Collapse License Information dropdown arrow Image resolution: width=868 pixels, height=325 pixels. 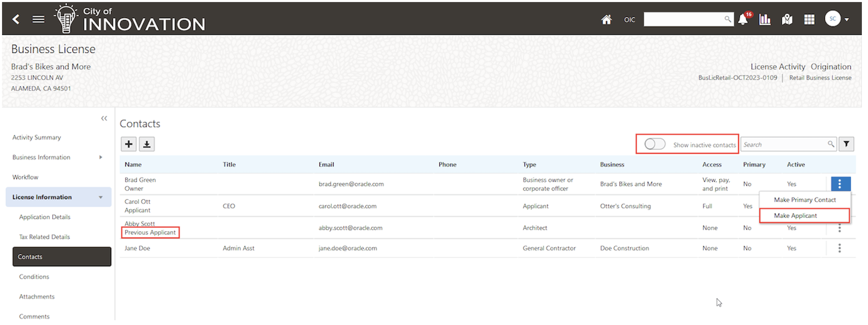coord(101,198)
